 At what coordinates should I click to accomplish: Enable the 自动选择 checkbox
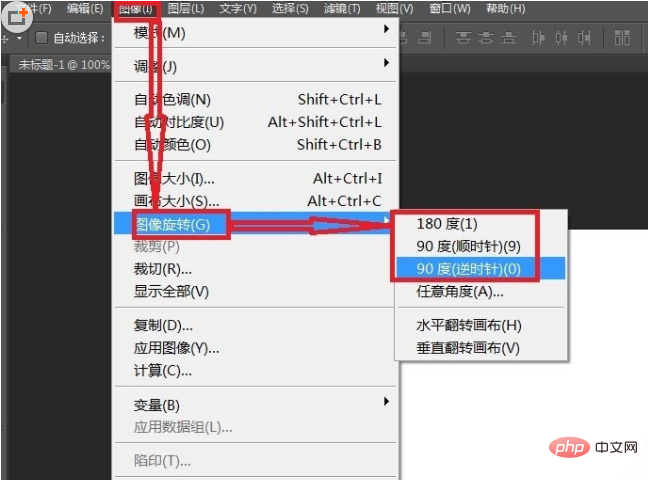(41, 38)
